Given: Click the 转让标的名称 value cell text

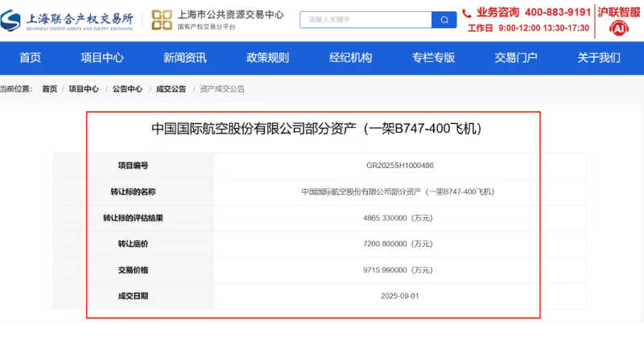Looking at the screenshot, I should click(x=398, y=191).
